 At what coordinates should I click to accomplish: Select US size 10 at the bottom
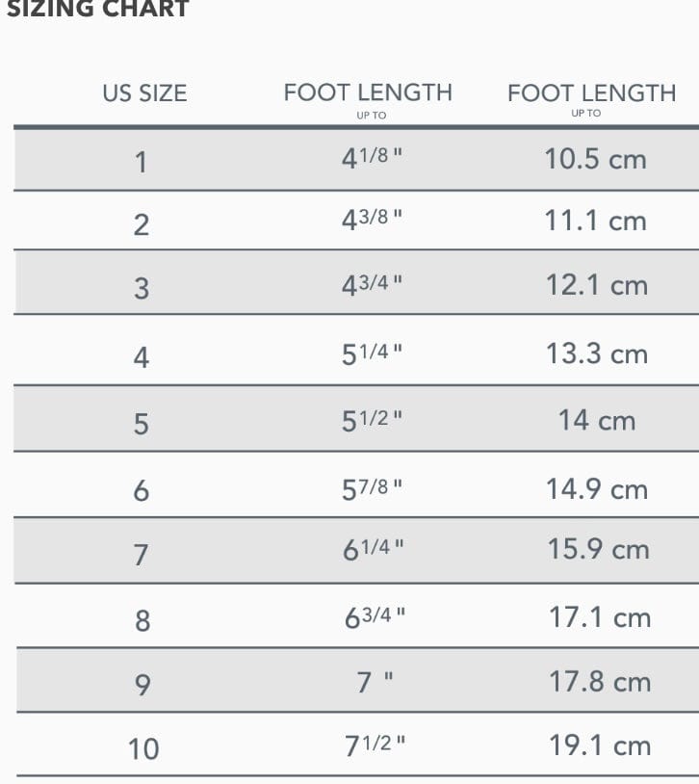(x=143, y=748)
